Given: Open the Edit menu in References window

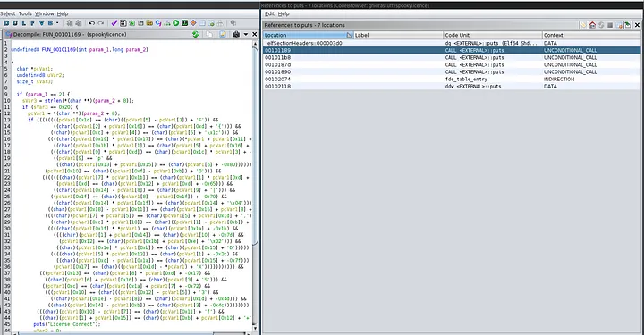Looking at the screenshot, I should pyautogui.click(x=269, y=13).
